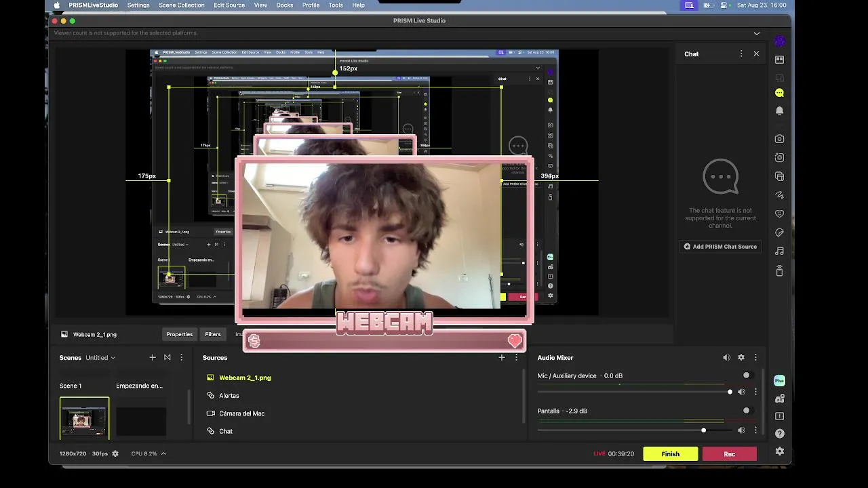
Task: Click the Finish button to end live
Action: [x=671, y=454]
